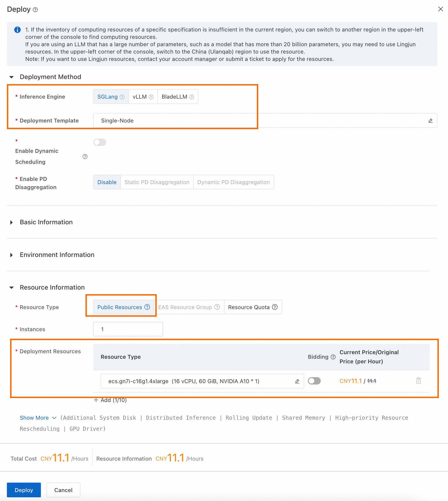Choose the Resource Quota resource type
Screen dimensions: 448x501
point(253,307)
